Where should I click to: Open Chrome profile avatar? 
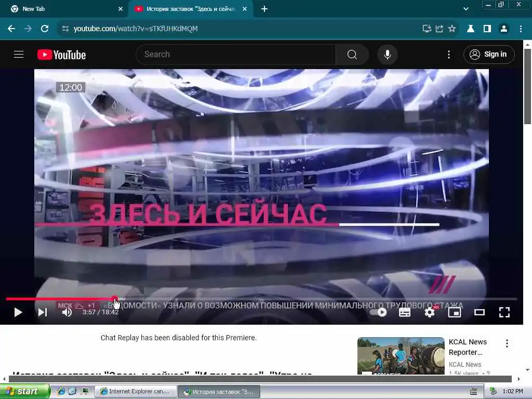click(x=504, y=29)
